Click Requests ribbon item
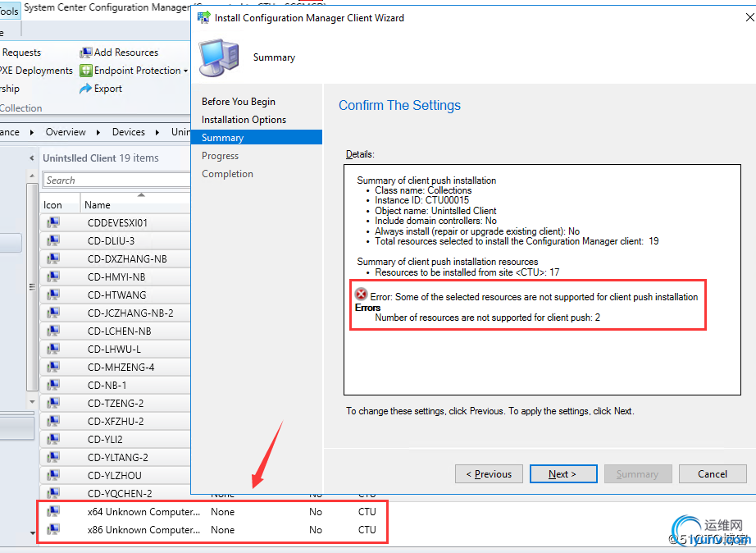Image resolution: width=756 pixels, height=553 pixels. [20, 53]
